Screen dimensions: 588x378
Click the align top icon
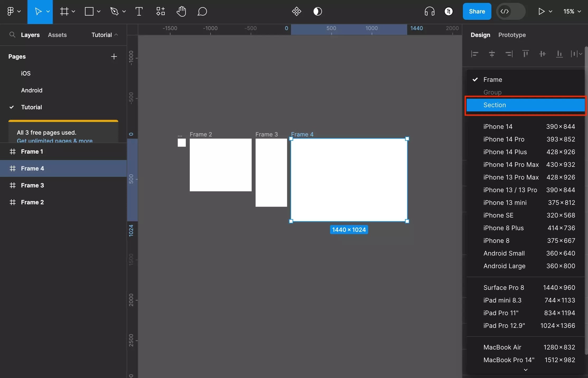(x=525, y=54)
